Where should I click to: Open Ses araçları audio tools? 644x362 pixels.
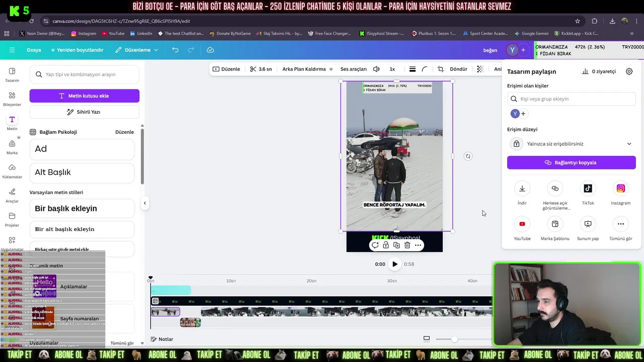coord(354,69)
